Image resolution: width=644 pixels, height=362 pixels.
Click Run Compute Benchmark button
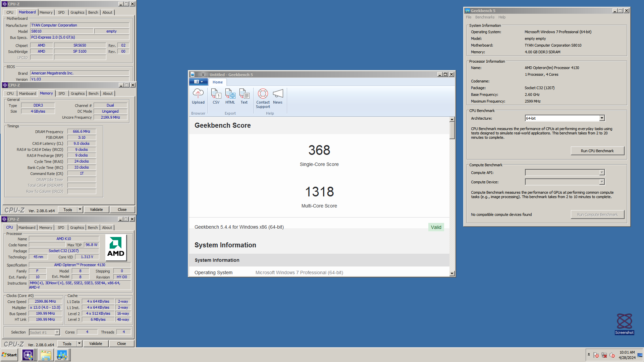[597, 215]
